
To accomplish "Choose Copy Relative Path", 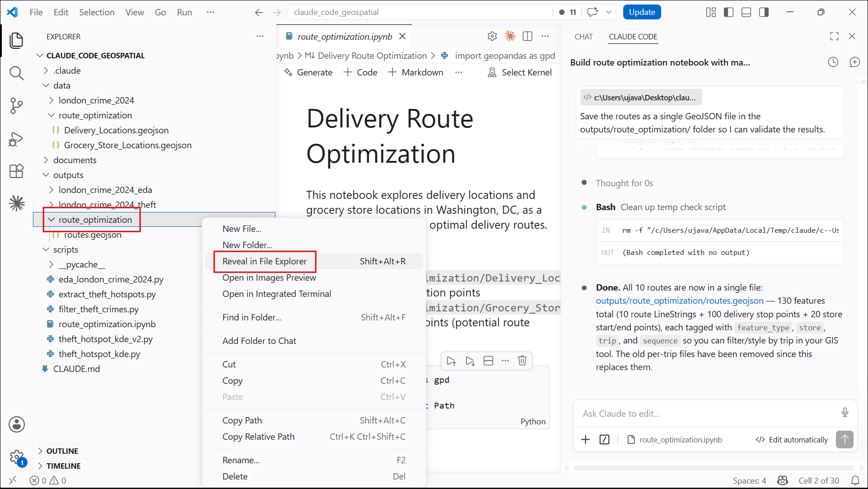I will point(314,437).
